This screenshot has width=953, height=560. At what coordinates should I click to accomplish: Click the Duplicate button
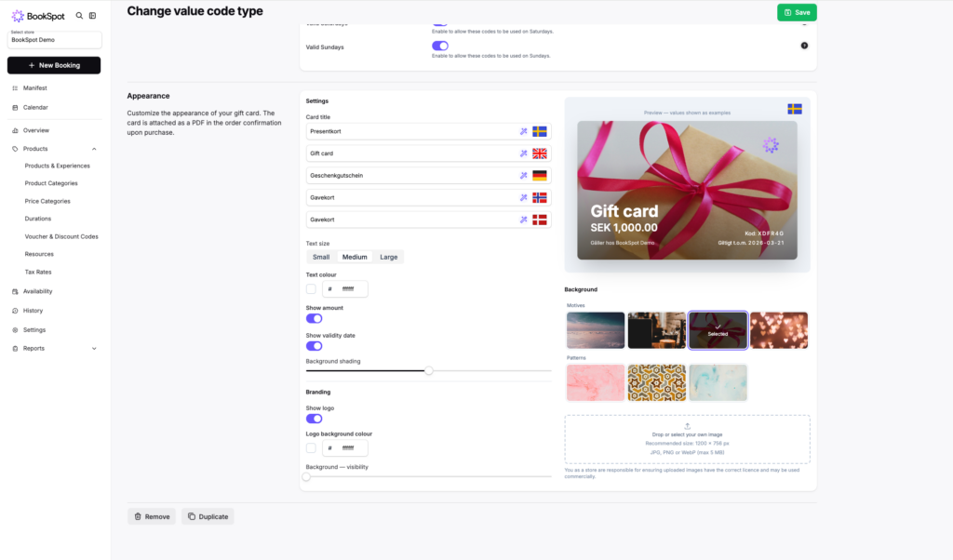[207, 516]
